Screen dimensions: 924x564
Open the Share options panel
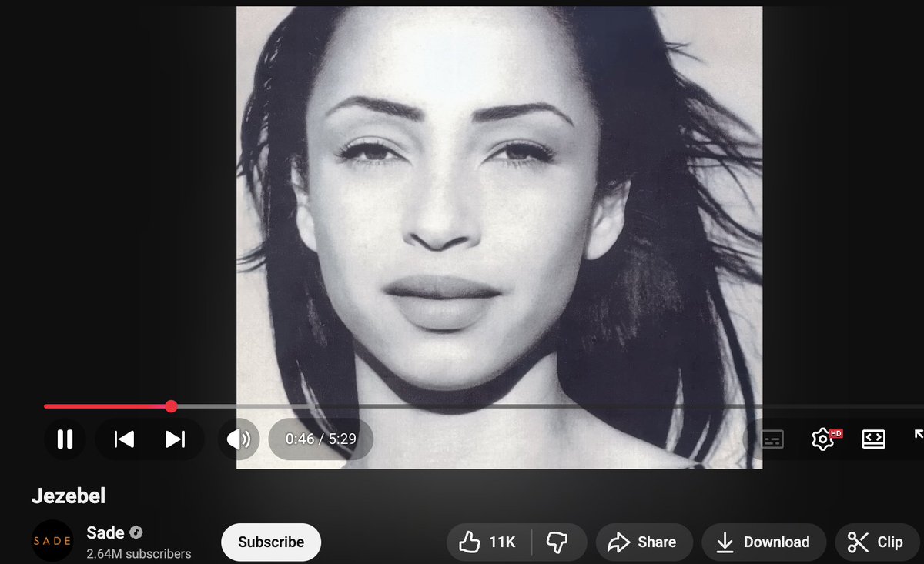(644, 542)
